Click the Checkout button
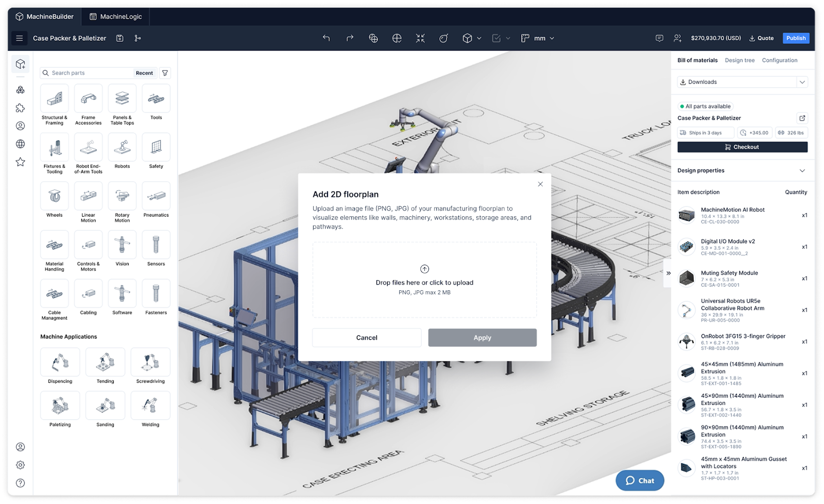The height and width of the screenshot is (504, 824). pyautogui.click(x=742, y=147)
